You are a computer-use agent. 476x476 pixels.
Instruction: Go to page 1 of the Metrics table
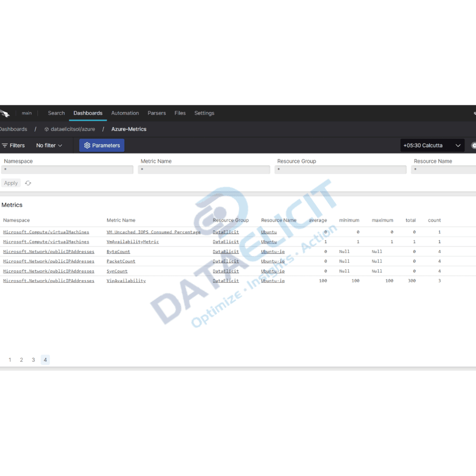point(10,360)
